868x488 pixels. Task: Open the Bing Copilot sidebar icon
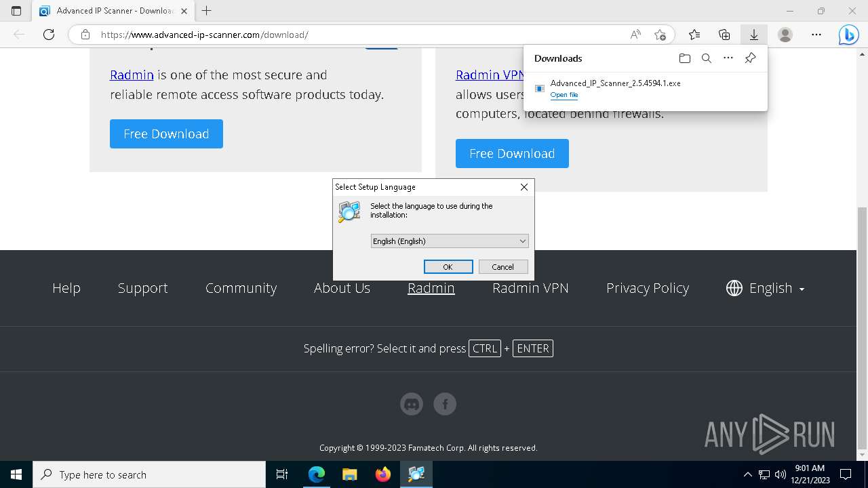848,35
